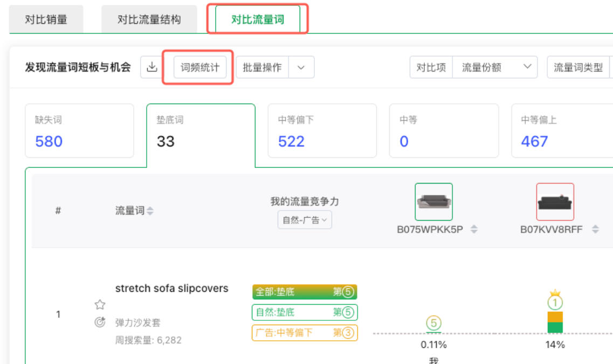The width and height of the screenshot is (613, 364).
Task: Star the stretch sofa slipcovers keyword
Action: (x=100, y=304)
